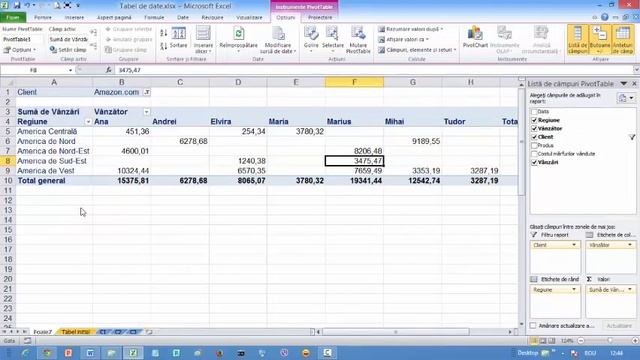640x360 pixels.
Task: Insert a PivotChart
Action: tap(475, 38)
